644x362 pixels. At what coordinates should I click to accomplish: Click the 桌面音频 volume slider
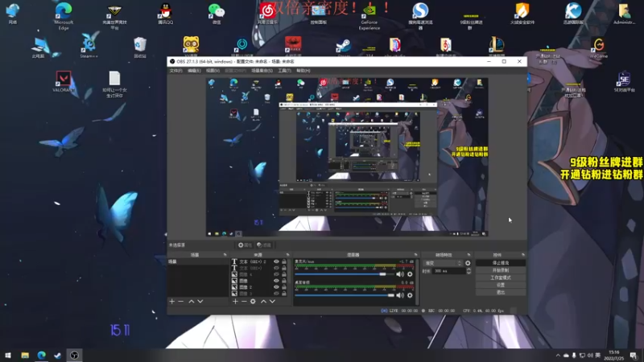coord(345,295)
